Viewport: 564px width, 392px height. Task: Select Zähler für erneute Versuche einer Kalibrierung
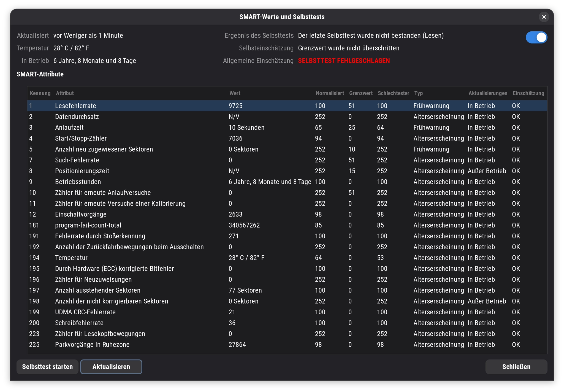tap(287, 203)
